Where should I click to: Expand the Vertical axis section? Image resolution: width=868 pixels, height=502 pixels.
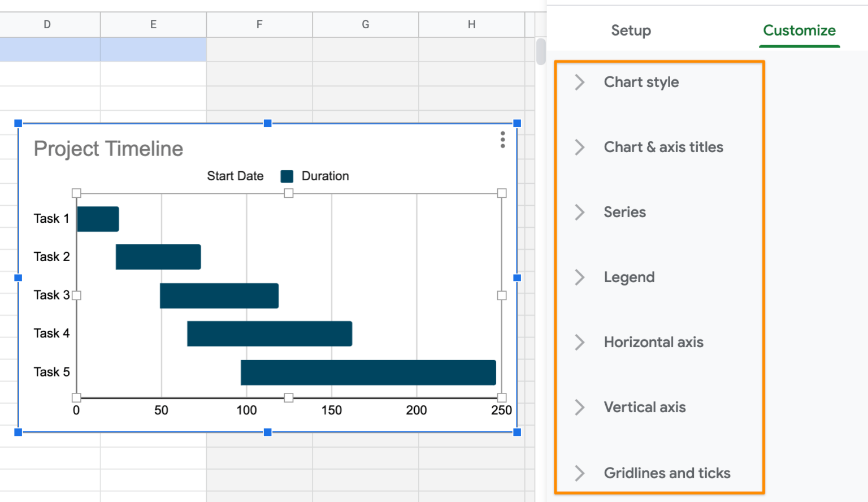pyautogui.click(x=645, y=407)
